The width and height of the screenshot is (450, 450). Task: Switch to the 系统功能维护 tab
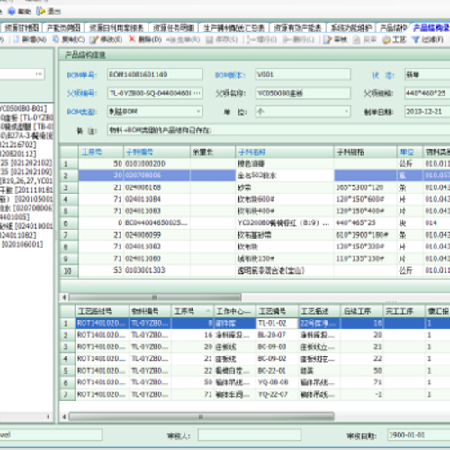(x=351, y=28)
